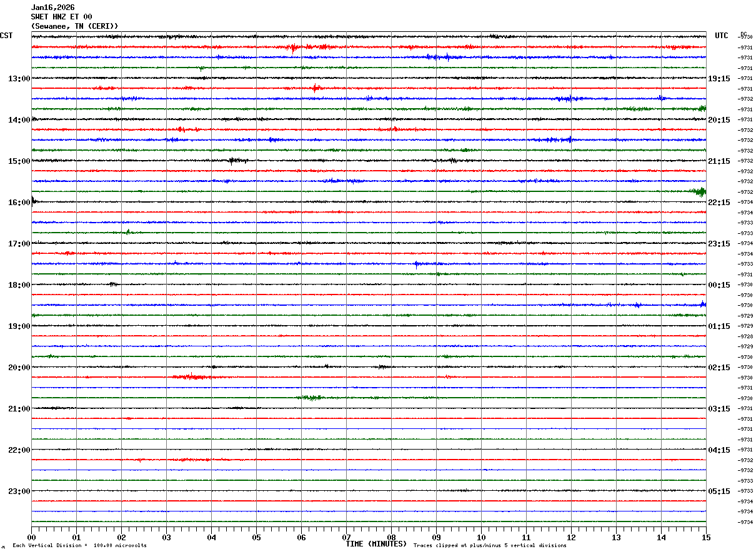The height and width of the screenshot is (554, 756).
Task: Click the DC value beside the 05:15 label
Action: (745, 491)
